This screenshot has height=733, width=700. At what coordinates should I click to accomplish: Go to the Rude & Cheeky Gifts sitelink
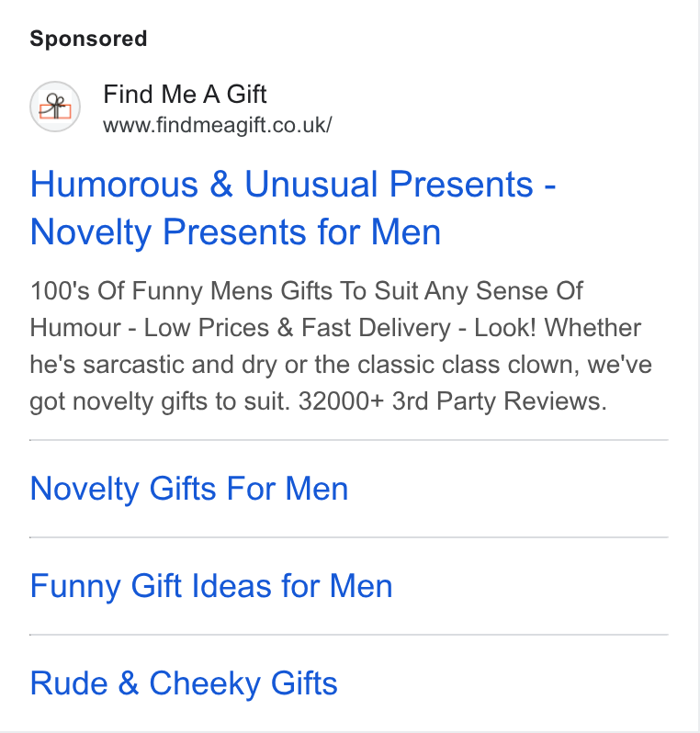[184, 683]
